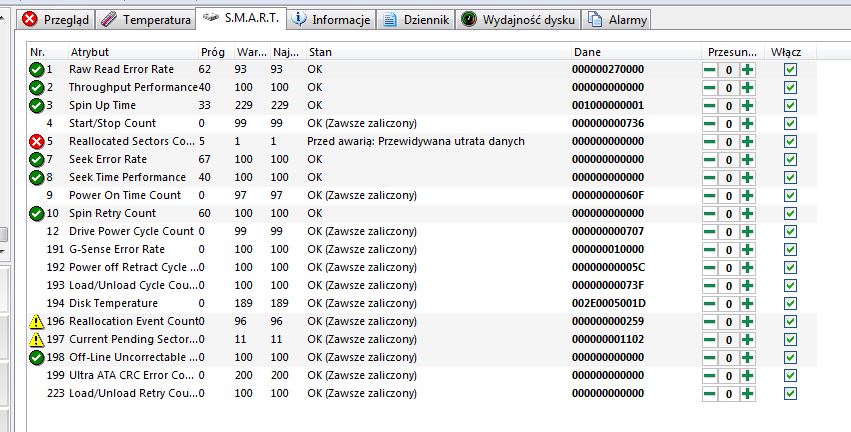Increase offset for Disk Temperature row
Viewport: 851px width, 432px height.
[747, 303]
